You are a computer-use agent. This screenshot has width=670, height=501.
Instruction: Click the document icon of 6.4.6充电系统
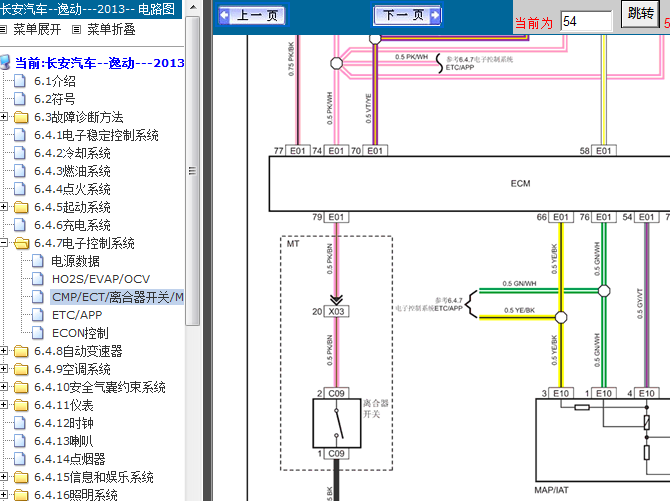20,224
